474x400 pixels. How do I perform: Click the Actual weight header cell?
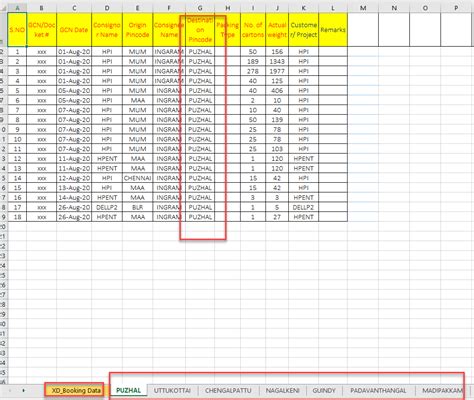pyautogui.click(x=277, y=30)
